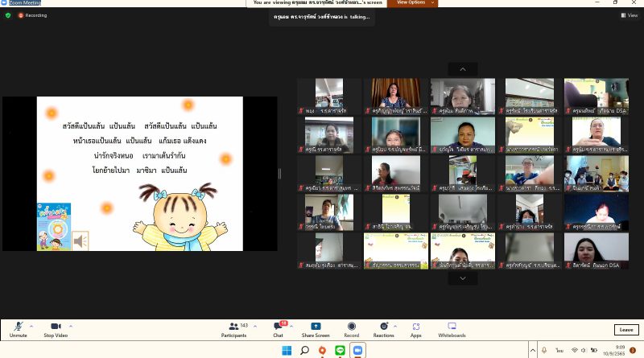Expand video options arrow beside Stop Video

tap(71, 327)
